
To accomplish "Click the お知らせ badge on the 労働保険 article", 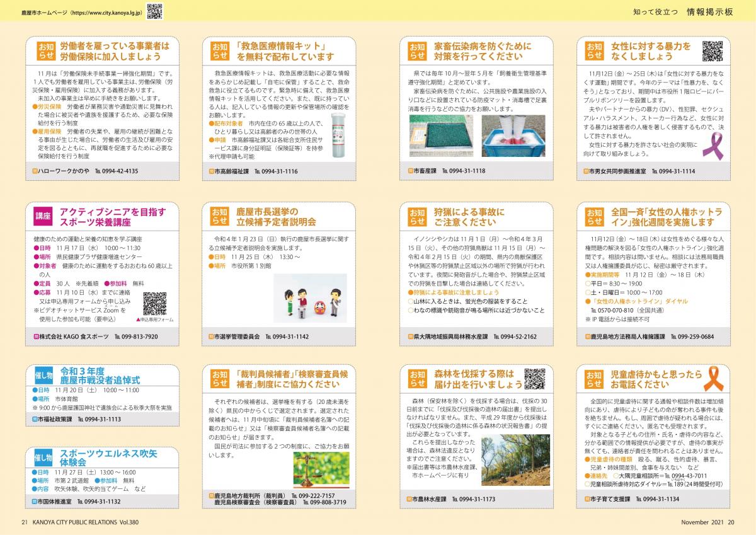I will (47, 51).
